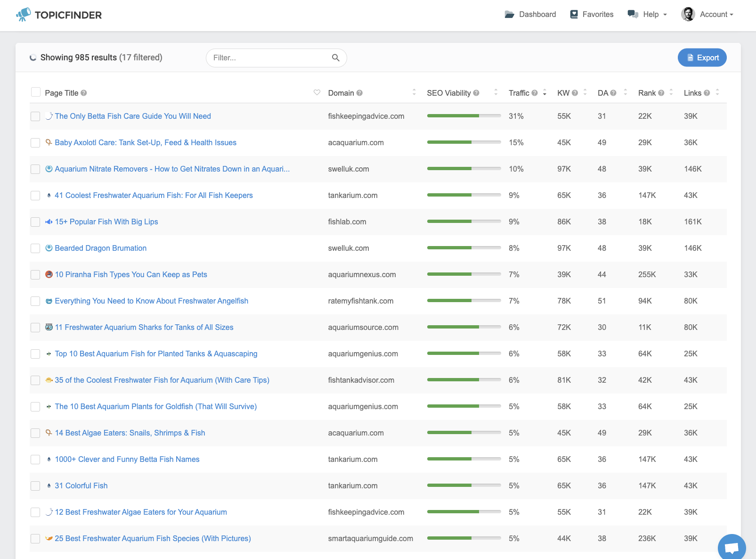This screenshot has height=559, width=756.
Task: Click the Dashboard folder icon
Action: [x=509, y=15]
